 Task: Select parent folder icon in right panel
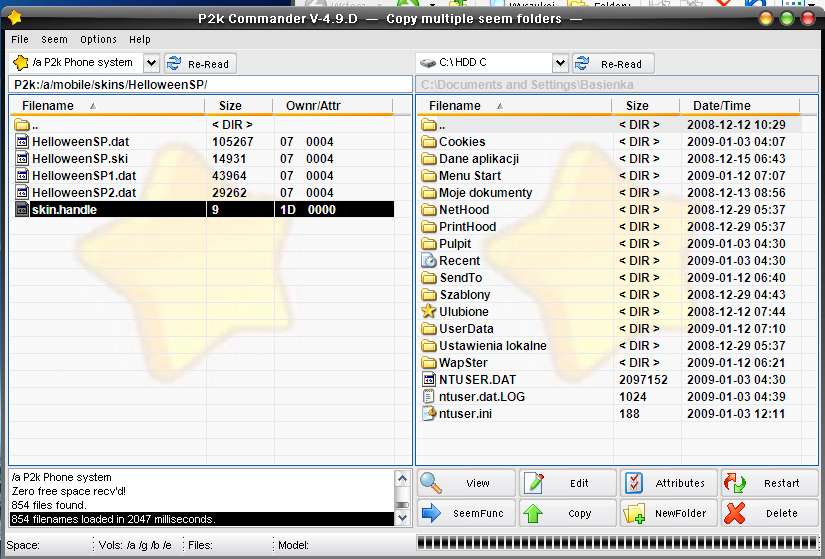[x=429, y=125]
